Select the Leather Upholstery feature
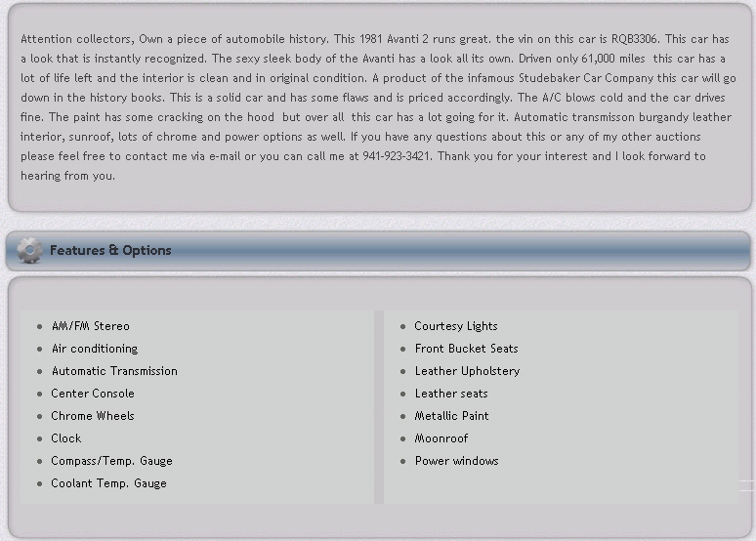This screenshot has width=756, height=541. pyautogui.click(x=467, y=371)
